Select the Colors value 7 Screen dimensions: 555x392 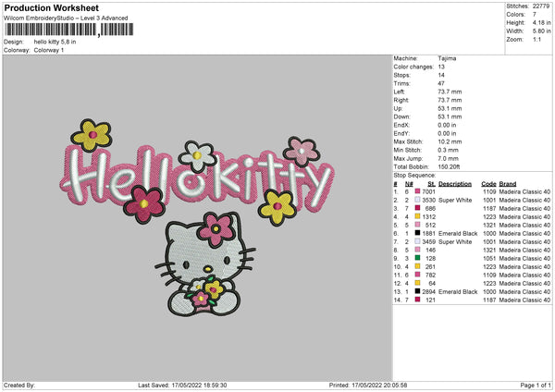pos(534,15)
